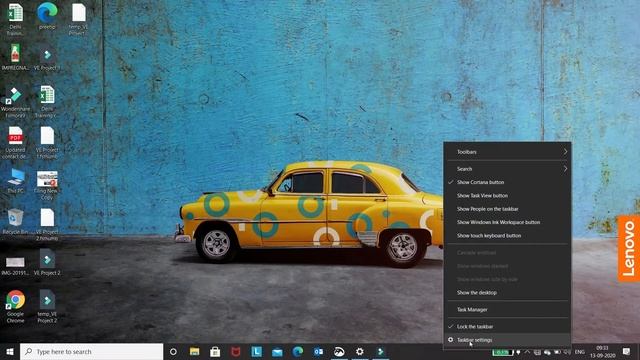Open the red McAfee taskbar icon

pos(236,351)
